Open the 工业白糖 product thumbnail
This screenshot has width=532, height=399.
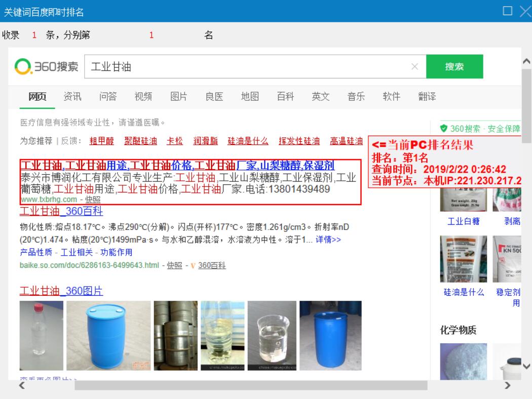(x=464, y=200)
